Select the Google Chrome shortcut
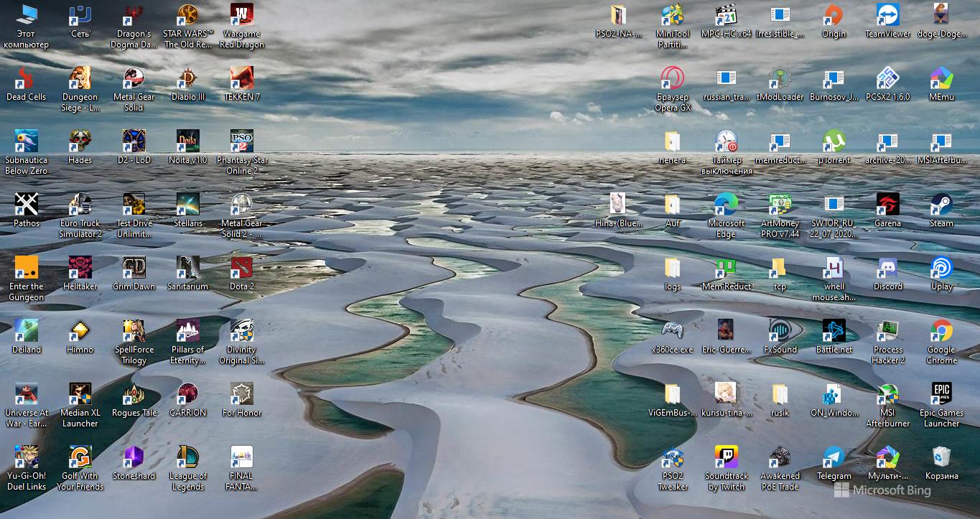The width and height of the screenshot is (980, 519). [x=942, y=342]
